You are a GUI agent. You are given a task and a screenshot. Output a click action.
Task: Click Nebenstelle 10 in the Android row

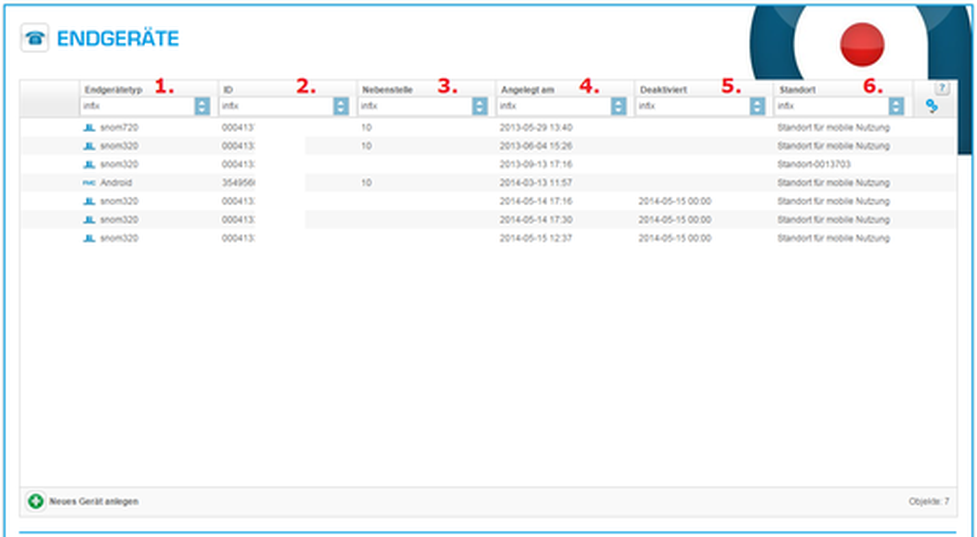coord(366,183)
